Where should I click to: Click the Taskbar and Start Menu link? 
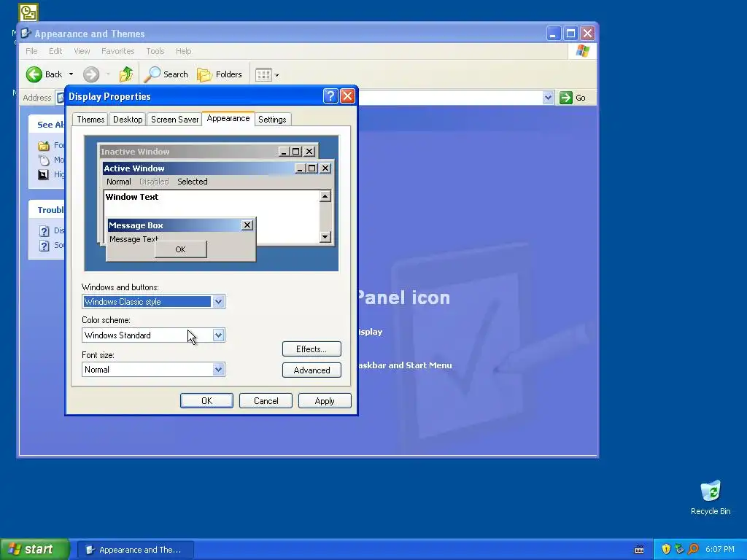[405, 365]
